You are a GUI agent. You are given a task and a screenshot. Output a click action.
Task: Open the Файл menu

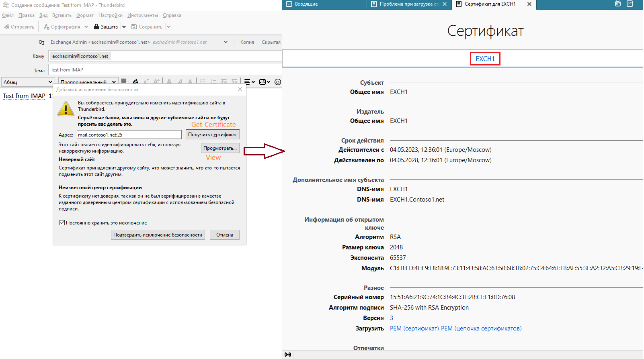[8, 15]
